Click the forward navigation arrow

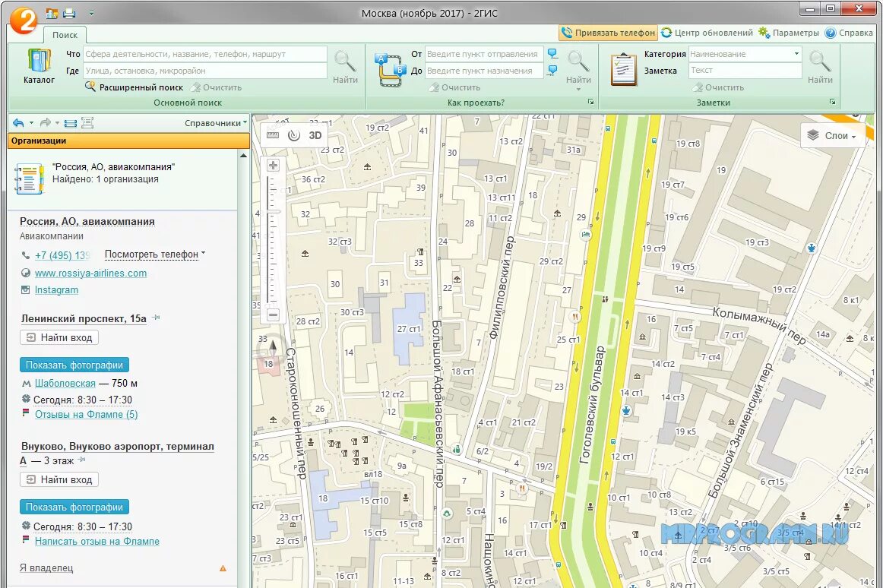(46, 123)
